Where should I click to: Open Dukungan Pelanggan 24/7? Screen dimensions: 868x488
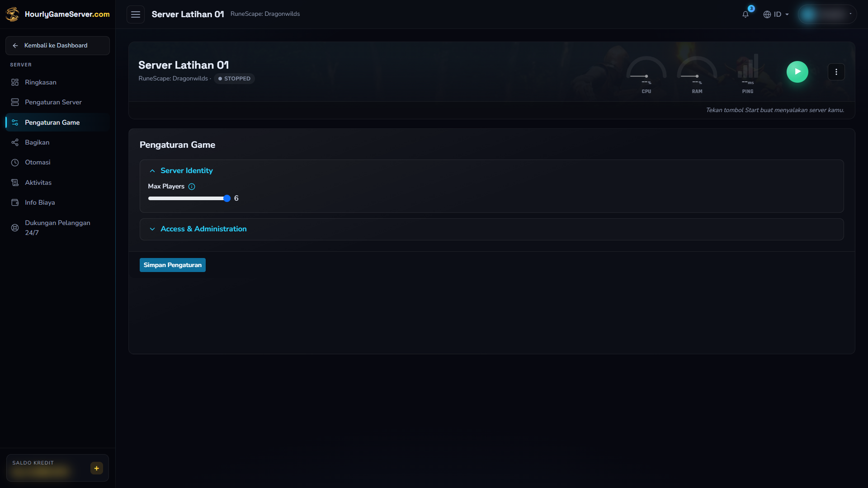pos(57,228)
